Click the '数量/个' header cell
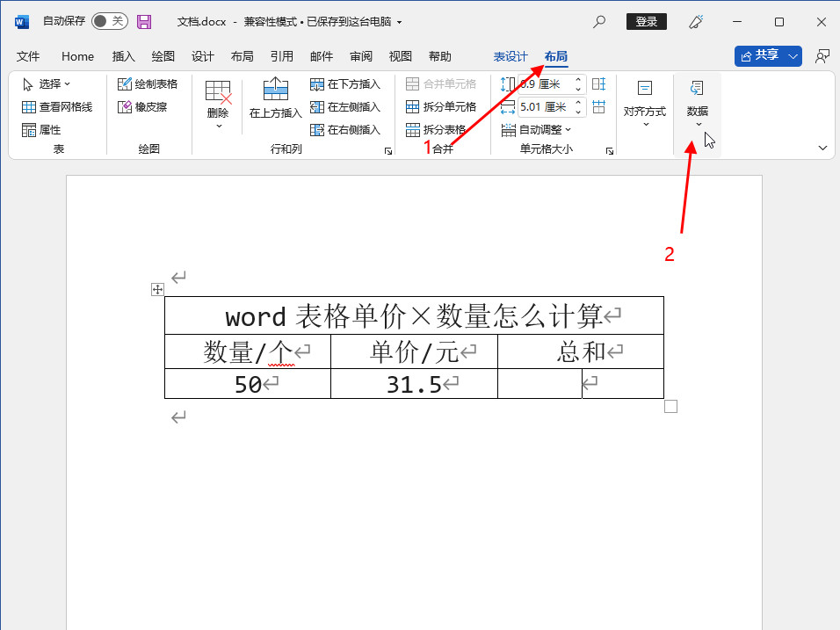Image resolution: width=840 pixels, height=630 pixels. pyautogui.click(x=248, y=351)
